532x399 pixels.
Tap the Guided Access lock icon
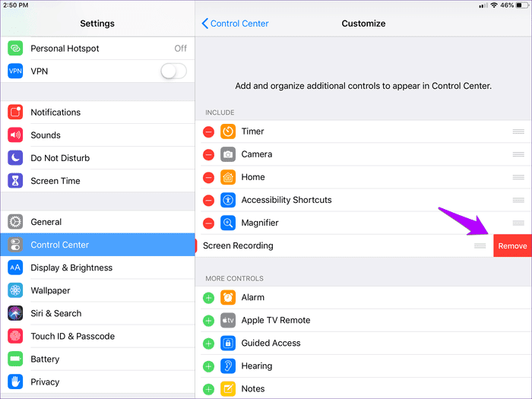228,343
